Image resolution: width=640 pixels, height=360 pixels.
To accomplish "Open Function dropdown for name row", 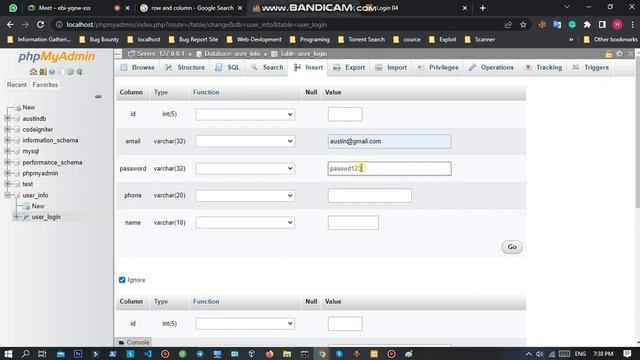I will click(x=245, y=222).
